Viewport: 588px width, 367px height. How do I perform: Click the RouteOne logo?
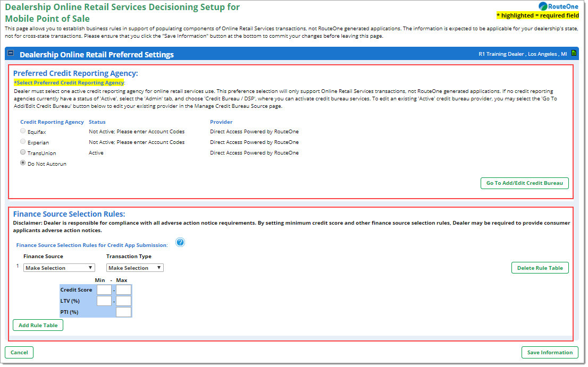click(x=558, y=6)
